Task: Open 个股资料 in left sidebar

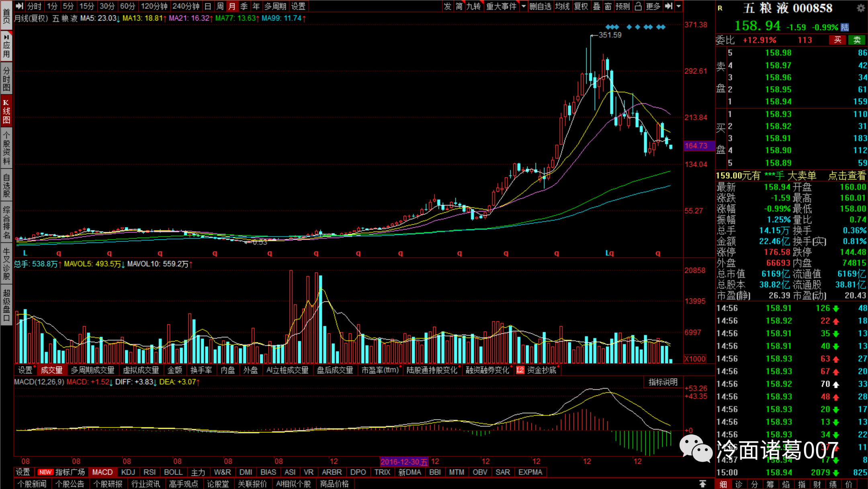Action: point(6,147)
